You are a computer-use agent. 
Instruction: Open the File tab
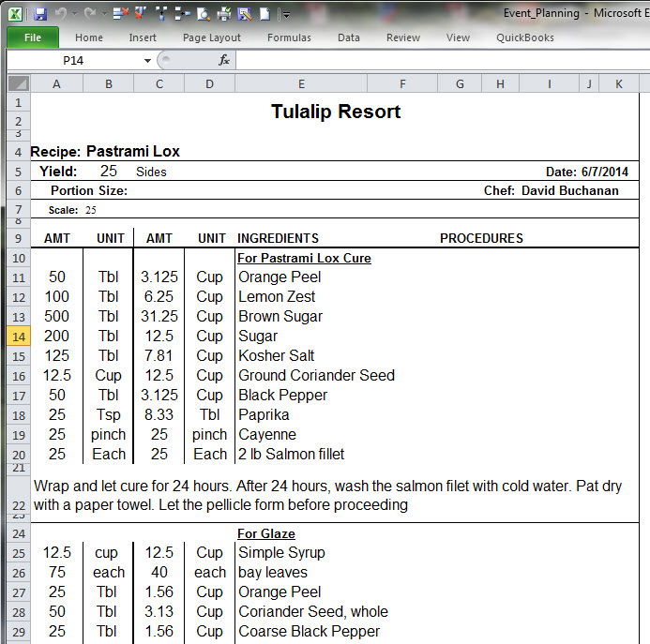point(33,37)
